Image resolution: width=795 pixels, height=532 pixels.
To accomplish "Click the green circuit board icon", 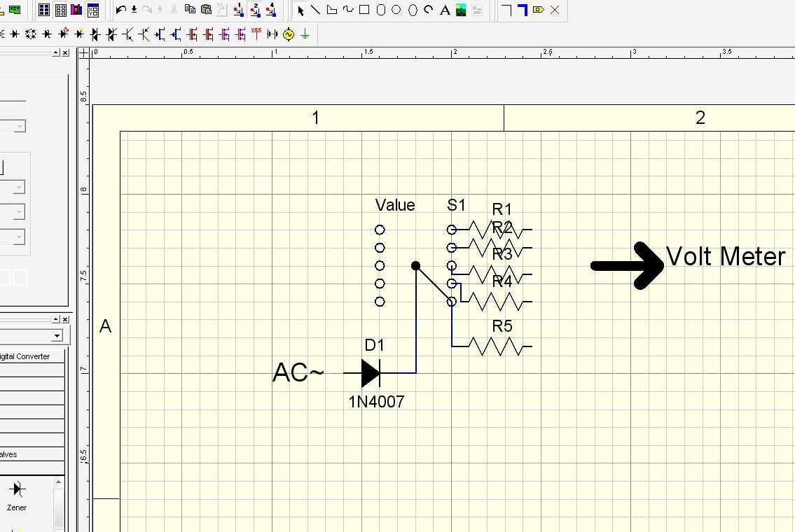I will [x=15, y=10].
